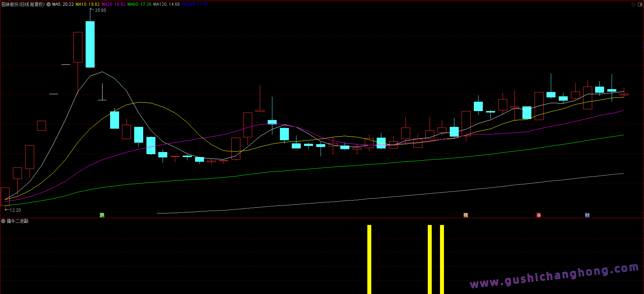Click the first yellow signal bar
This screenshot has height=294, width=644.
369,259
